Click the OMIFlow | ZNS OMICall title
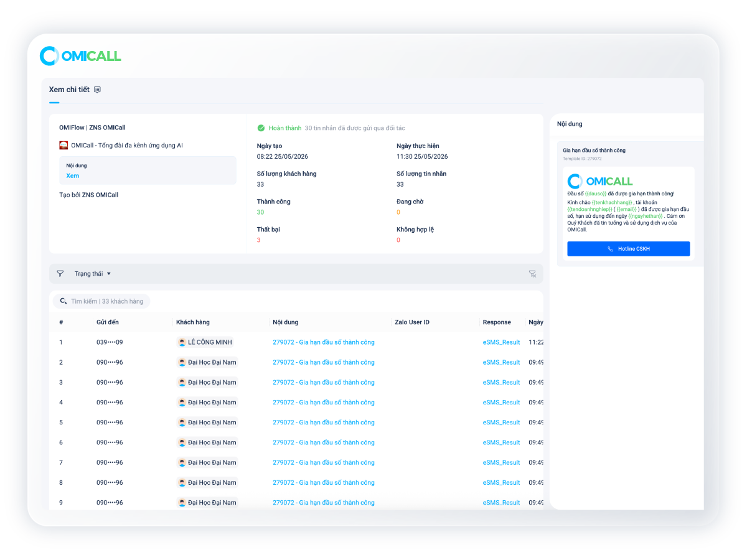 (92, 128)
